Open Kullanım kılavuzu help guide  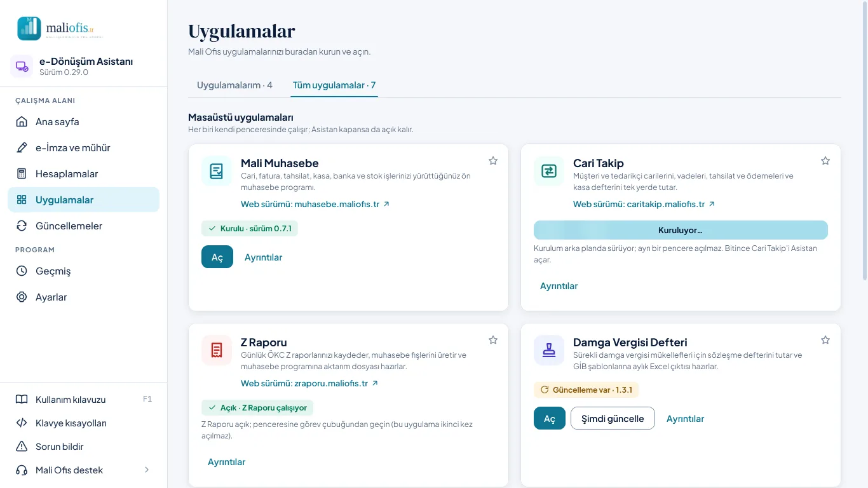point(83,400)
